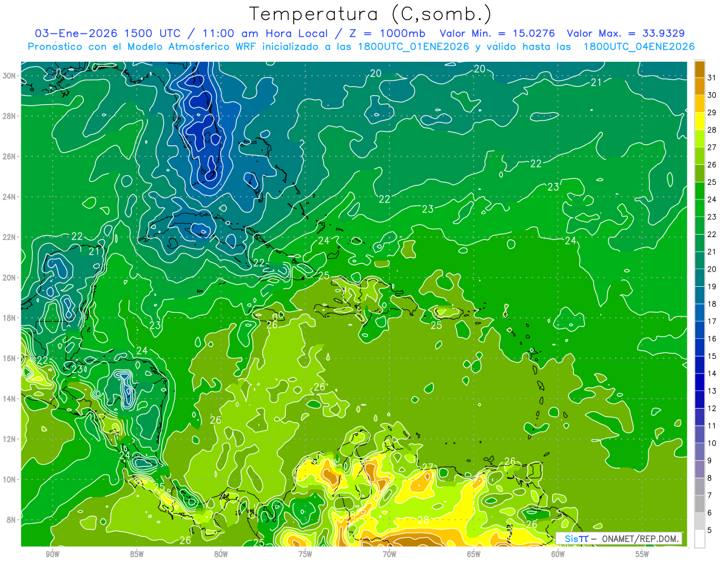728x562 pixels.
Task: Click the 55W longitude axis label
Action: click(x=642, y=554)
